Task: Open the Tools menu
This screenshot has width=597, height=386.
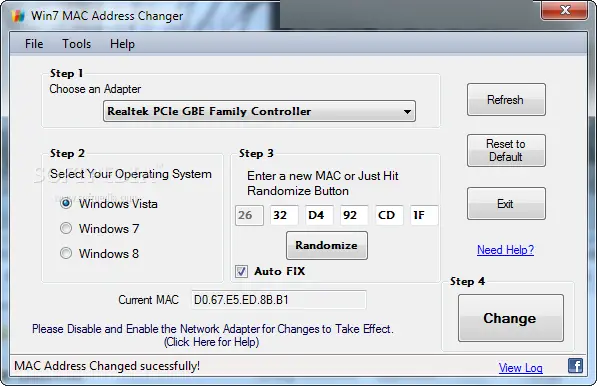Action: [x=77, y=44]
